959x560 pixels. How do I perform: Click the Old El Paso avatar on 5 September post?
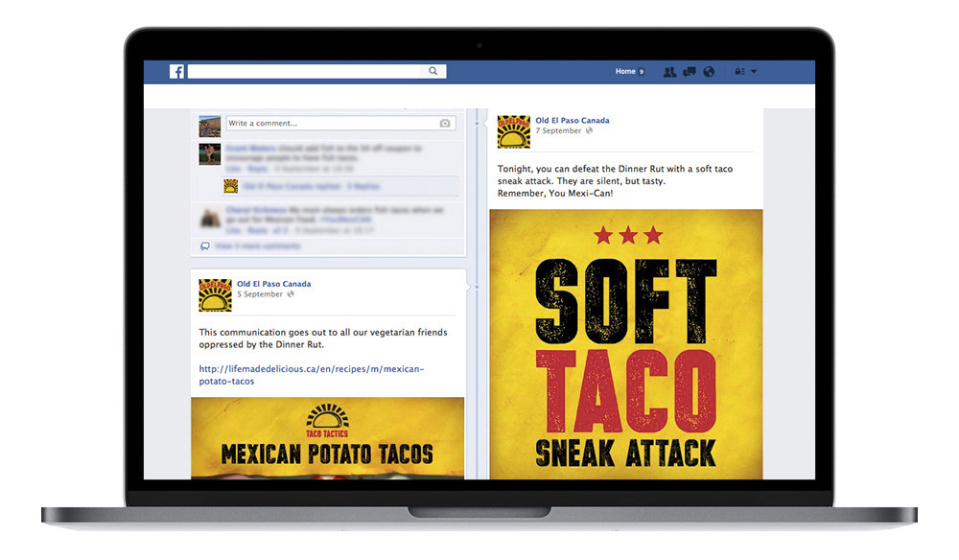[215, 294]
